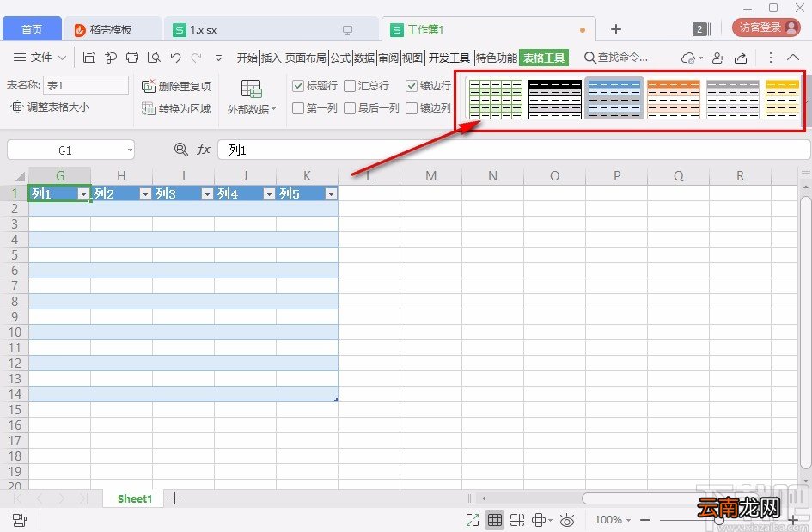Apply the green table style swatch
Screen dimensions: 812x532
496,99
